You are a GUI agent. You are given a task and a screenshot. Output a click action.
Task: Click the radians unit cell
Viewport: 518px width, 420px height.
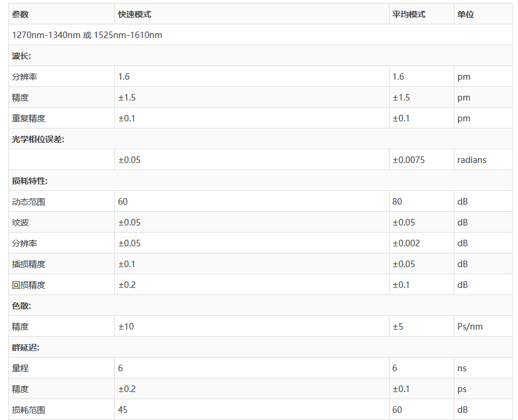(x=472, y=160)
